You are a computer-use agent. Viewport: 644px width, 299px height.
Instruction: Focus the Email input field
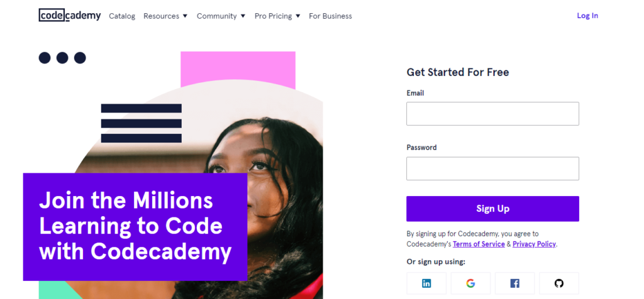tap(492, 114)
